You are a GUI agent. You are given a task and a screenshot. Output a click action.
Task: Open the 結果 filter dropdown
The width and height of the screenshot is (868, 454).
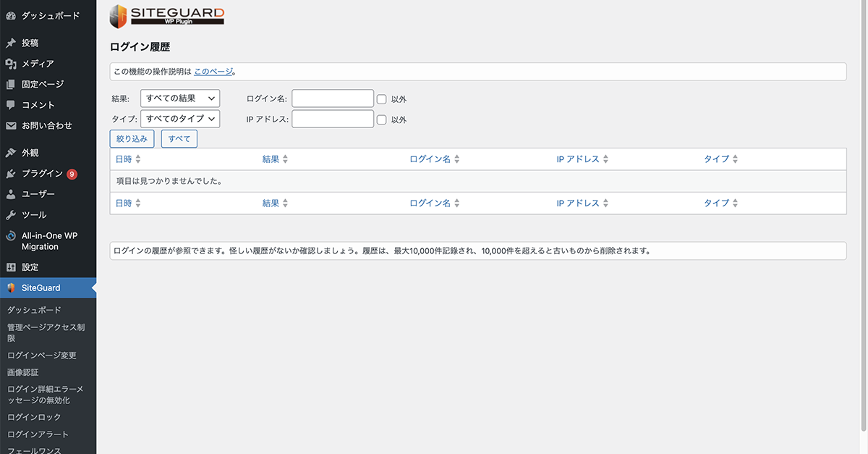[x=180, y=98]
